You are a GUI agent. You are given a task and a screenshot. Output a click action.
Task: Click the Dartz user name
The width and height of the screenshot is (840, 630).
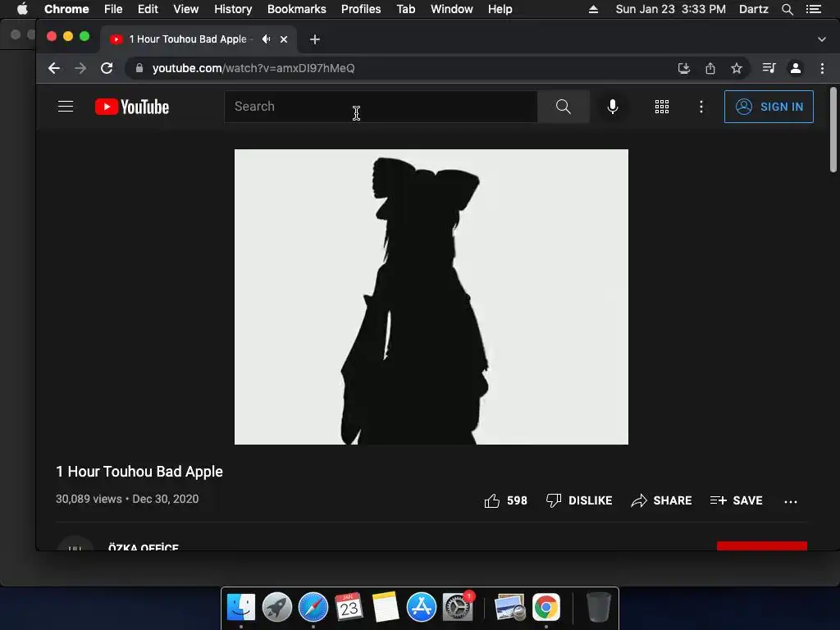pyautogui.click(x=753, y=9)
